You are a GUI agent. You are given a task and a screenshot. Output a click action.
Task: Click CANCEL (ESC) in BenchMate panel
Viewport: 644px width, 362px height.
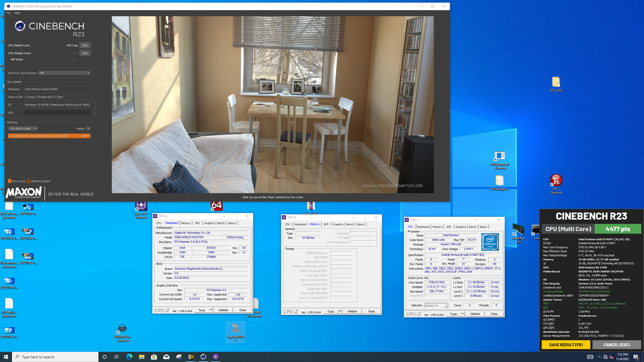[616, 345]
